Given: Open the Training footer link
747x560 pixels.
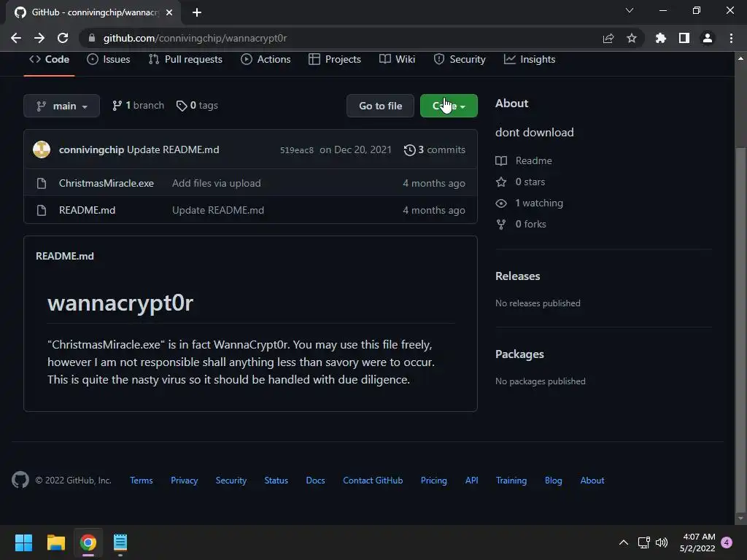Looking at the screenshot, I should pyautogui.click(x=511, y=480).
